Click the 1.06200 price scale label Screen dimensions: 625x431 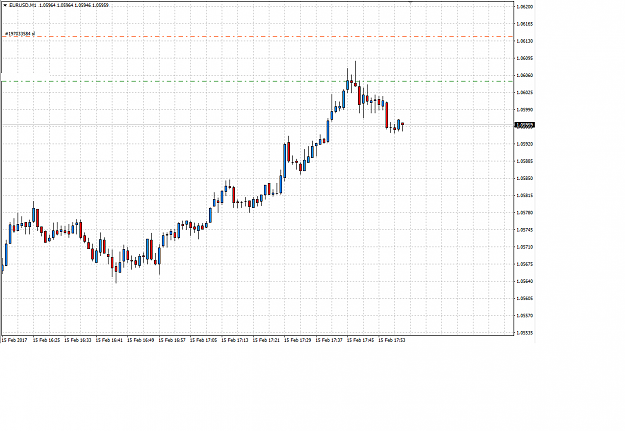click(x=525, y=7)
